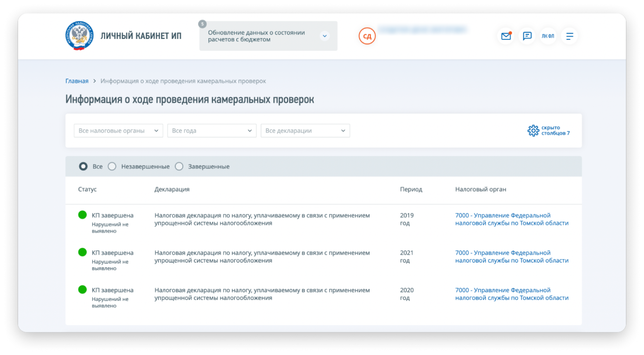Select the Завершенные radio button
Image resolution: width=644 pixels, height=355 pixels.
tap(179, 166)
